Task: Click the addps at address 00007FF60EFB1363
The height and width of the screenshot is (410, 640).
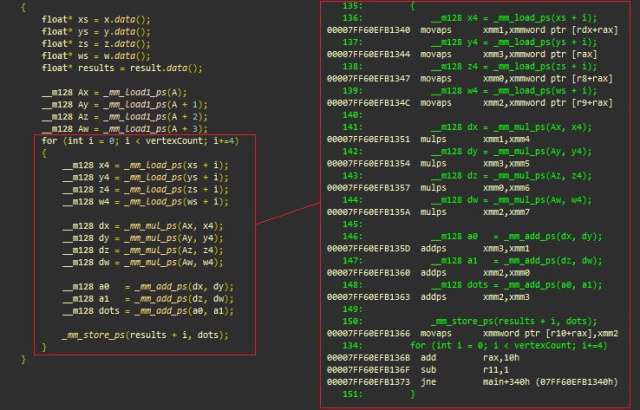Action: tap(428, 297)
